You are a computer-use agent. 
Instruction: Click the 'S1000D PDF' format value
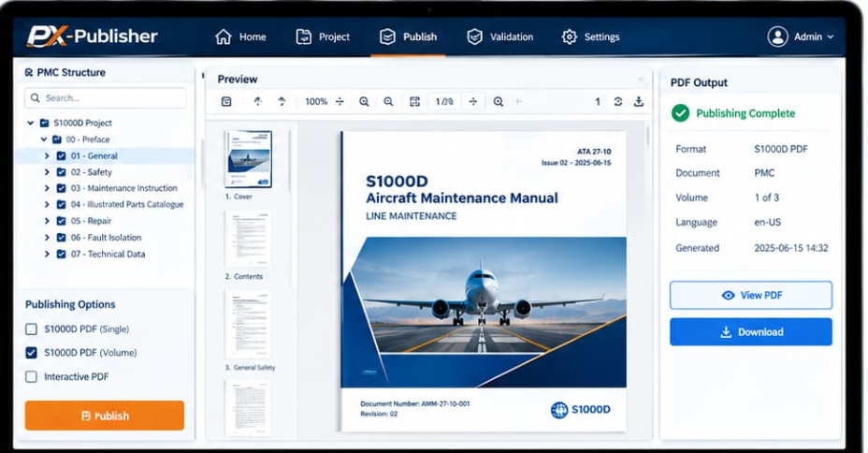click(780, 149)
